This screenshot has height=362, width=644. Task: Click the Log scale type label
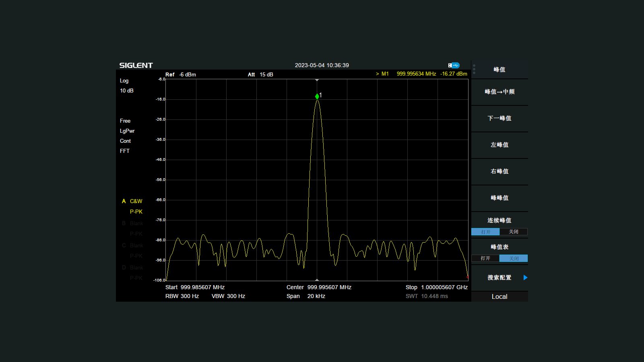click(124, 80)
